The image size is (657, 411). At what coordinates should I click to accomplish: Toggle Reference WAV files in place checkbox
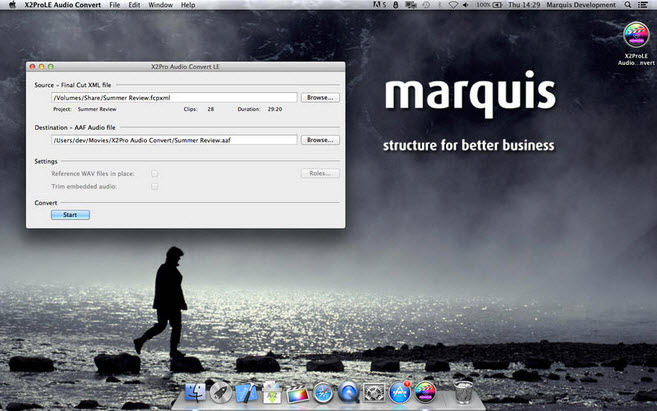(x=155, y=173)
